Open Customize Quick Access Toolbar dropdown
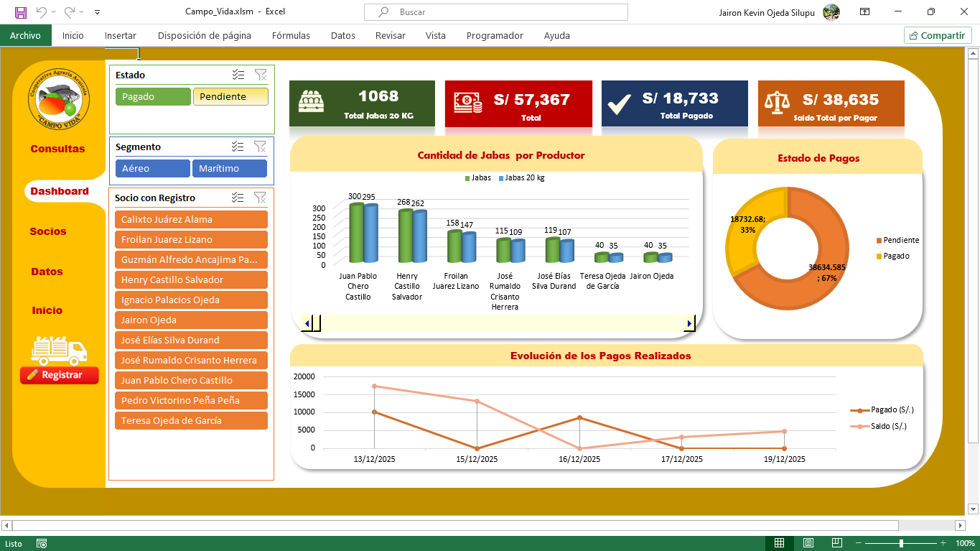 pyautogui.click(x=98, y=12)
